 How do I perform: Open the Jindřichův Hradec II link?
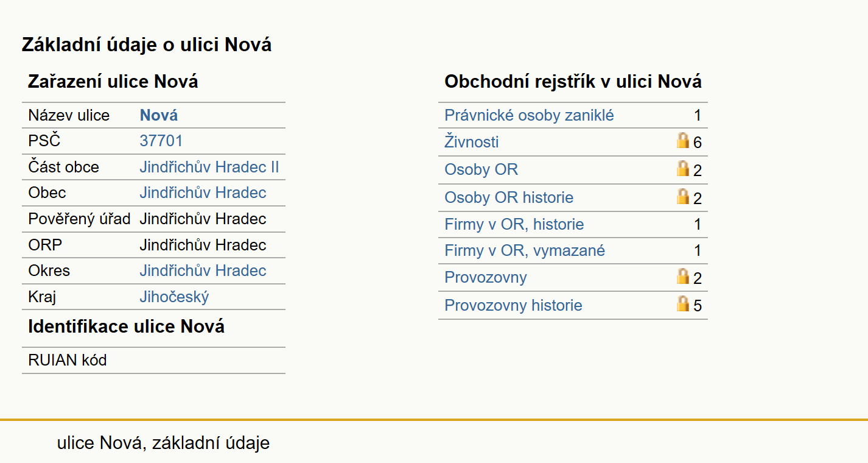[x=209, y=167]
